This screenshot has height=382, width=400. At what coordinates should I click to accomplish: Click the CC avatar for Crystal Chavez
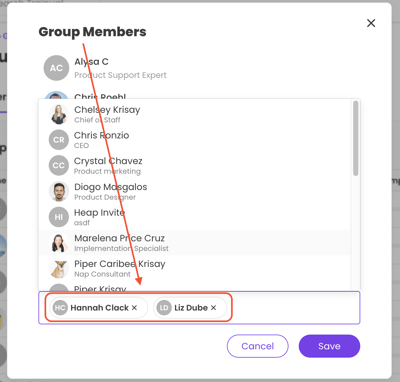pyautogui.click(x=59, y=165)
